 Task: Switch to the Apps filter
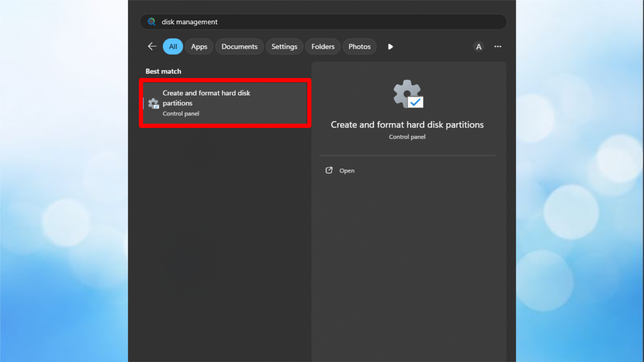pyautogui.click(x=199, y=46)
